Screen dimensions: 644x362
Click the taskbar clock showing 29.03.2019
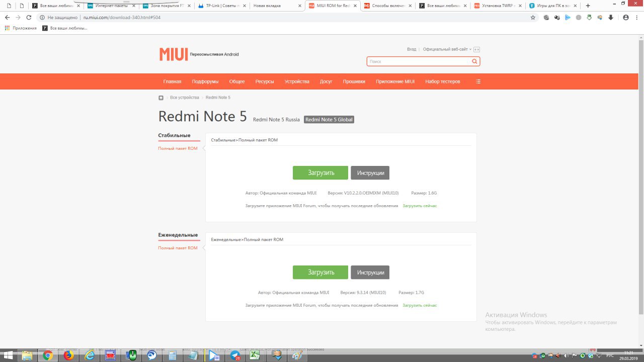click(629, 355)
